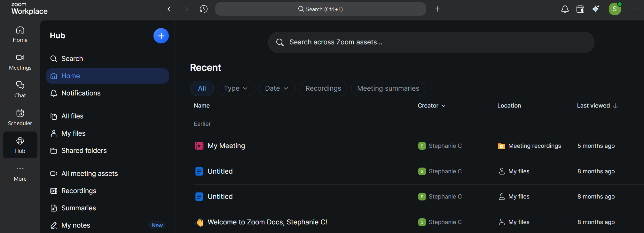This screenshot has height=233, width=644.
Task: Open Scheduler from the left rail
Action: pos(20,117)
